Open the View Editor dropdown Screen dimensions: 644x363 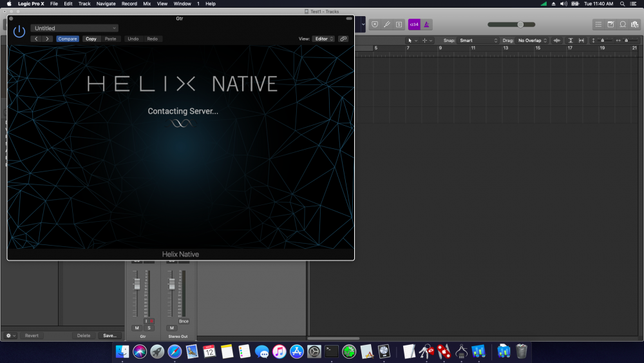pyautogui.click(x=324, y=39)
